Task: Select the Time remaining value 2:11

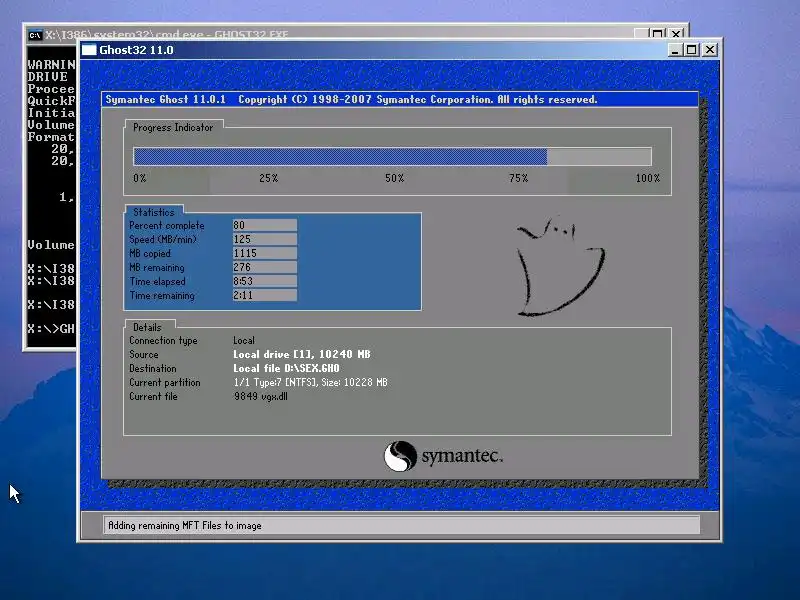Action: tap(265, 295)
